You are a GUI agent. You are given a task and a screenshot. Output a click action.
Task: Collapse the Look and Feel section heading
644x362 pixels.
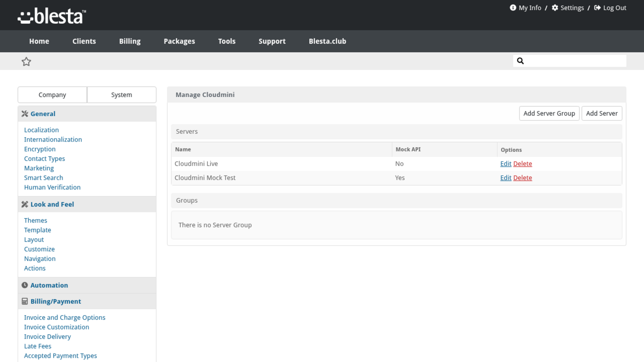coord(87,204)
